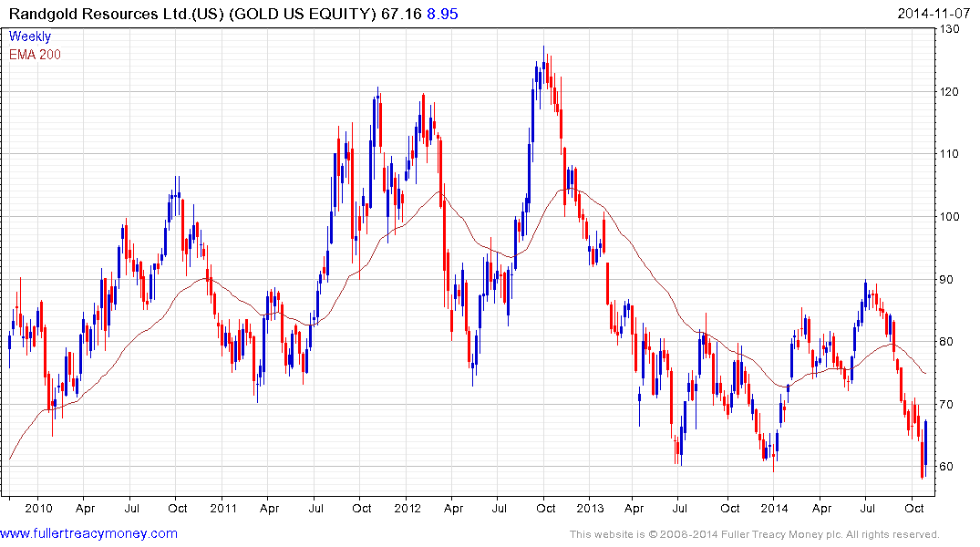Click the GOLD US EQUITY ticker text
980x547 pixels.
tap(303, 14)
